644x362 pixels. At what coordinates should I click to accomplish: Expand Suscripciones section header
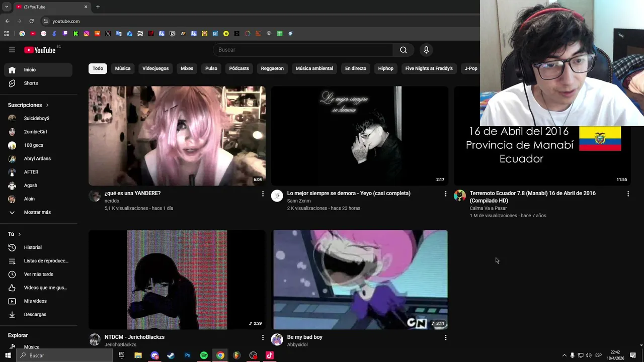click(29, 105)
